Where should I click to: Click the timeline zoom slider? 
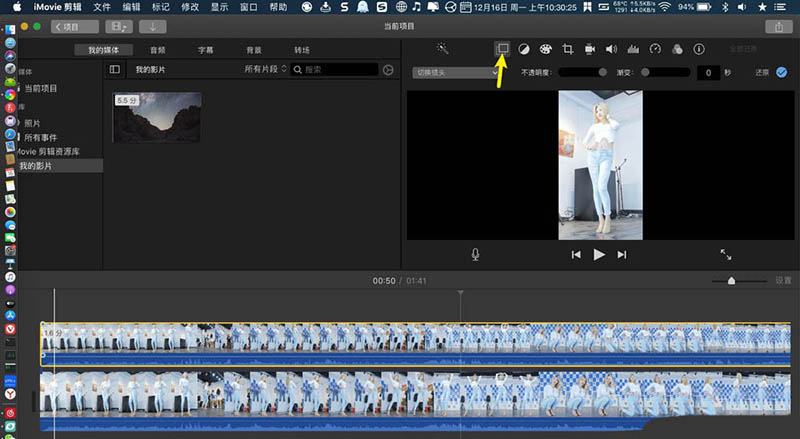coord(739,281)
